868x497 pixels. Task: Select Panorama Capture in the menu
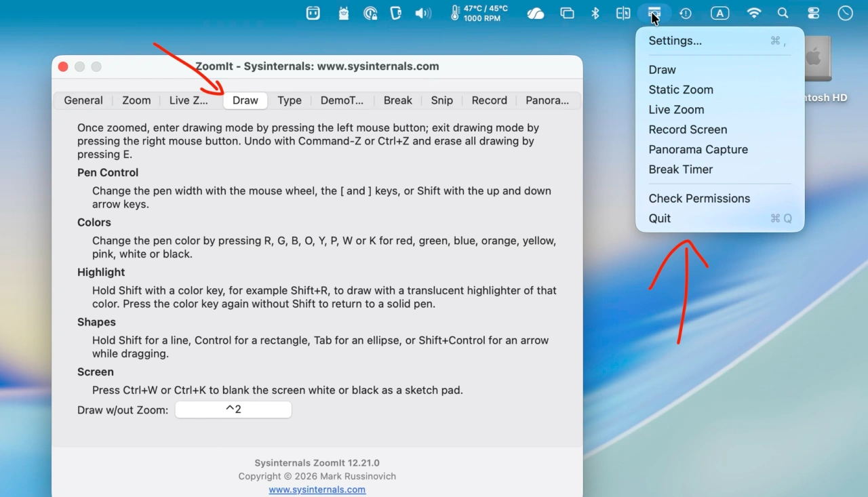(719, 150)
